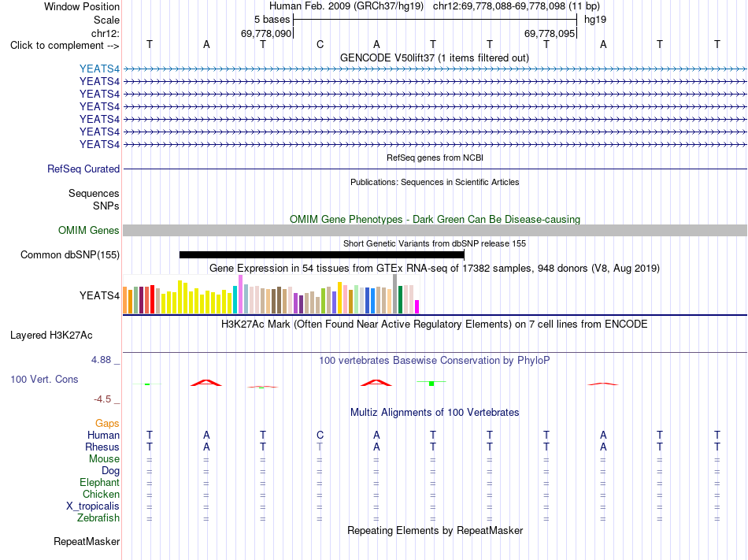The image size is (748, 560).
Task: Click the OMIM Genes track label
Action: click(x=89, y=231)
